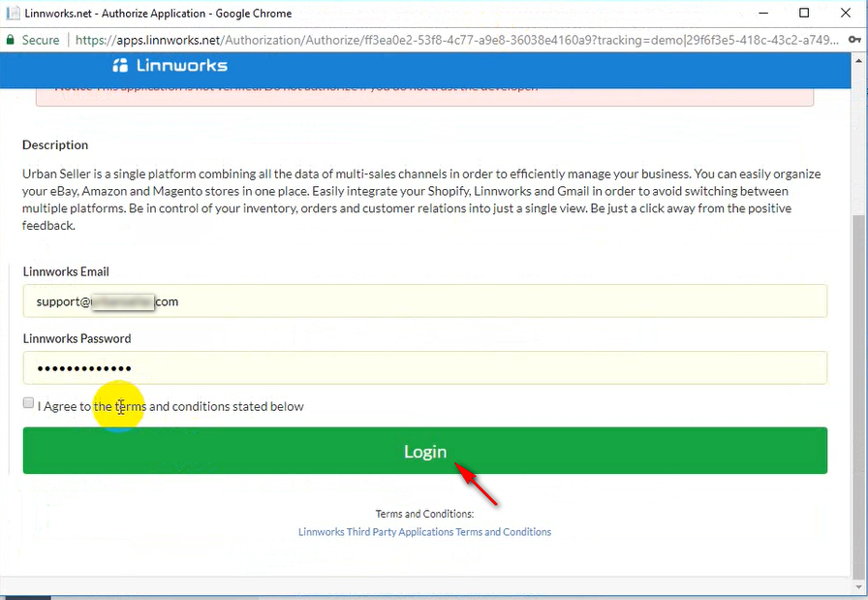Open Linnworks Third Party Applications Terms link
This screenshot has height=600, width=868.
point(424,532)
